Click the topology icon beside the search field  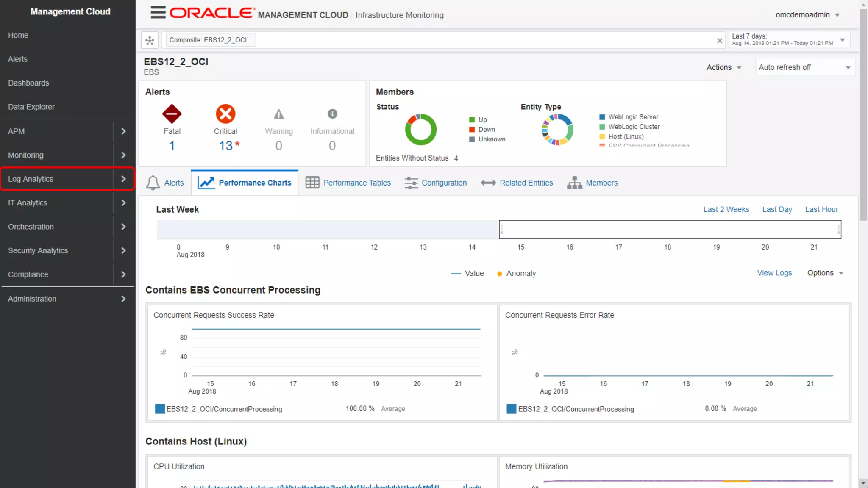(150, 41)
